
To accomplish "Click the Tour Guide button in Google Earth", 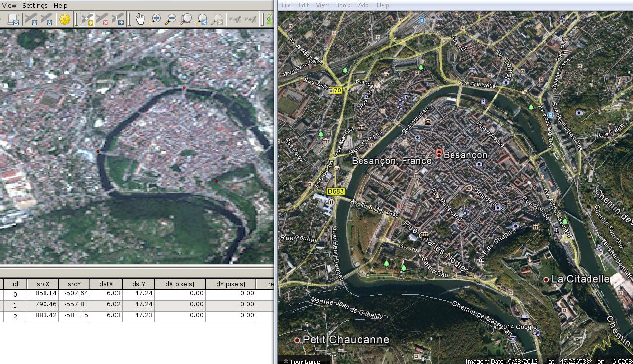I will click(302, 361).
